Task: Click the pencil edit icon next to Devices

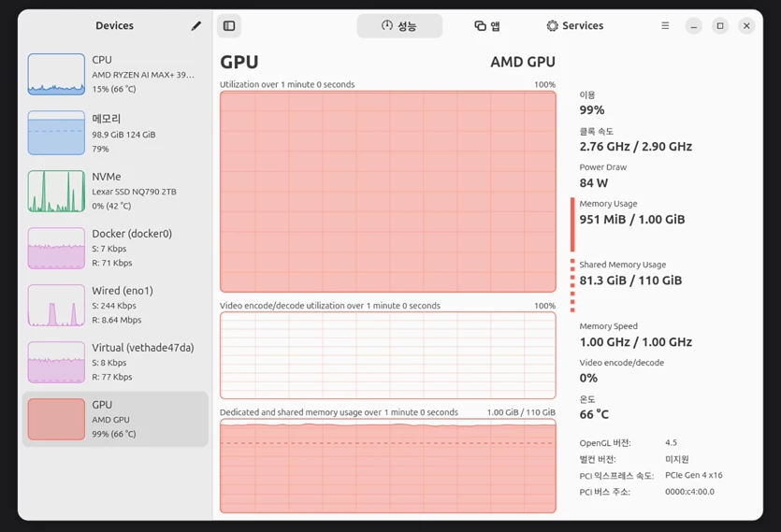Action: tap(195, 26)
